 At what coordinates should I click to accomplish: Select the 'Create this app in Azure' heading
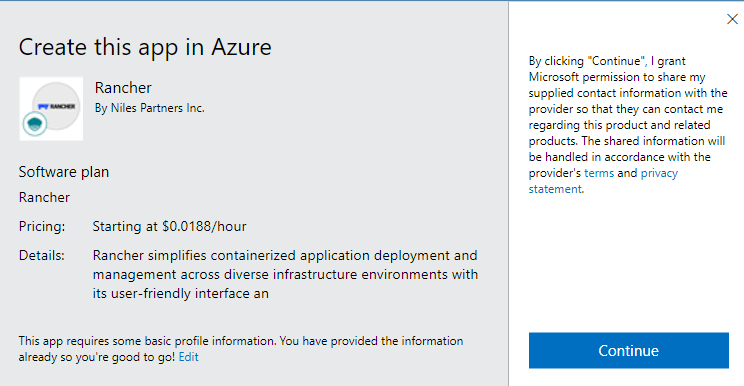pyautogui.click(x=145, y=47)
